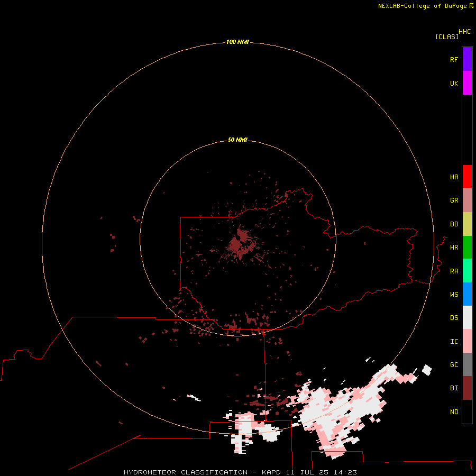Click the RA legend label
476x476 pixels.
[x=454, y=271]
